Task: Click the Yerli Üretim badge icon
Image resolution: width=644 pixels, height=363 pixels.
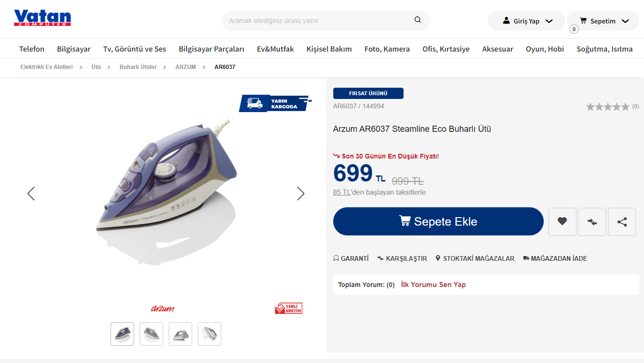Action: click(x=289, y=309)
